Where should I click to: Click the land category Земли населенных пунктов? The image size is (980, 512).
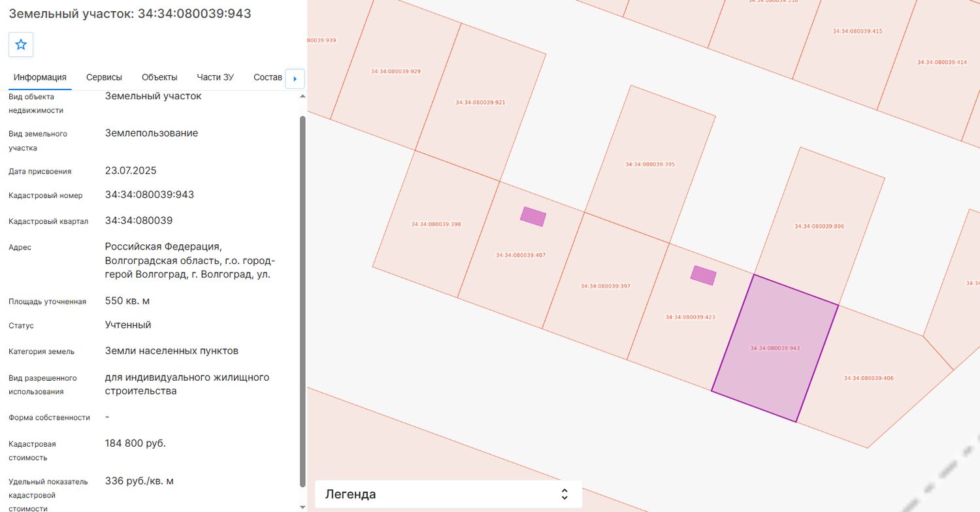pyautogui.click(x=172, y=351)
